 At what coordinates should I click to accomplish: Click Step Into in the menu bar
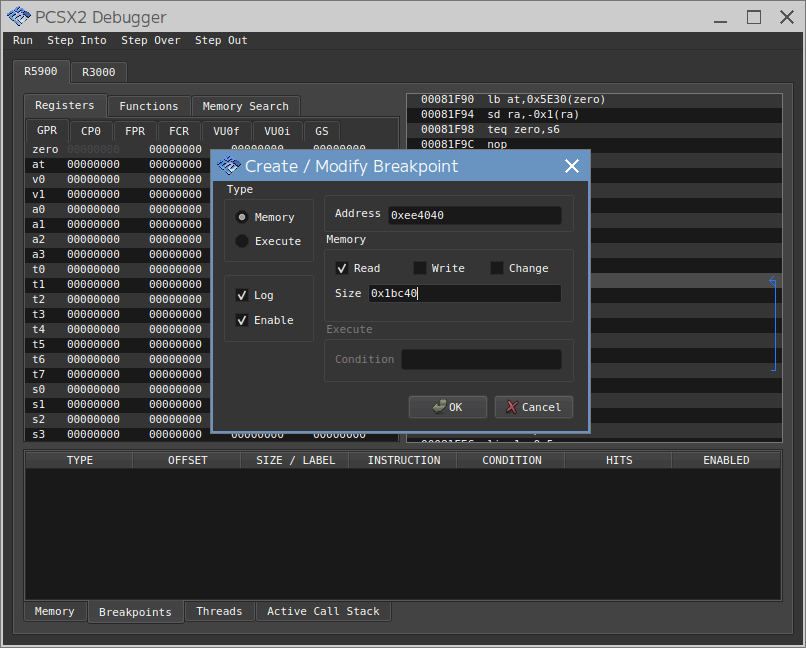(77, 40)
